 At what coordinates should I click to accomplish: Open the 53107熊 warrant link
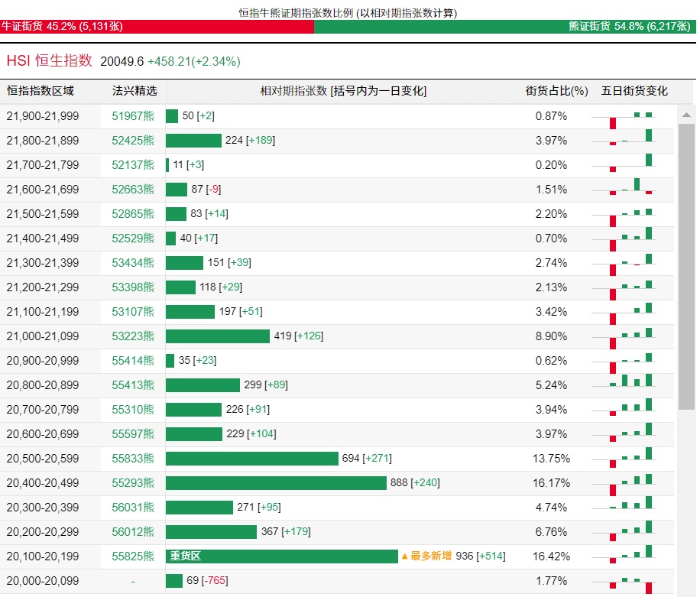pyautogui.click(x=133, y=312)
